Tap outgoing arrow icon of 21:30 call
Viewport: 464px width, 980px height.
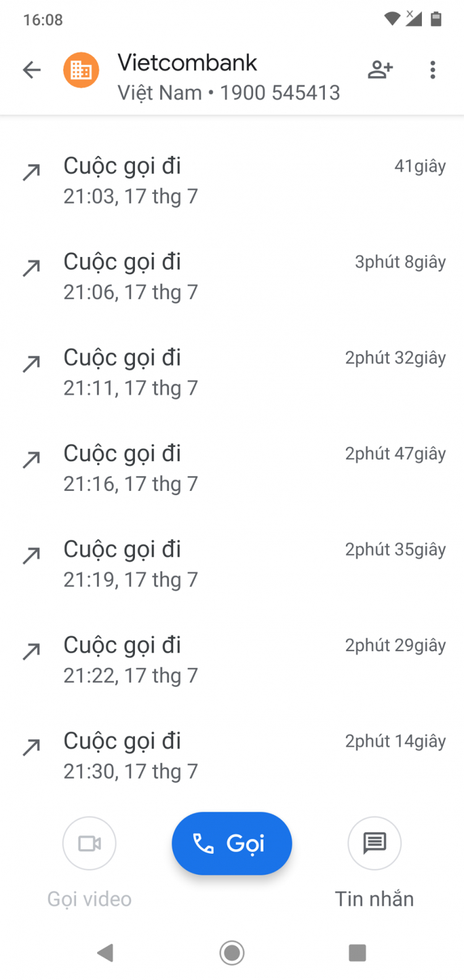(x=32, y=747)
